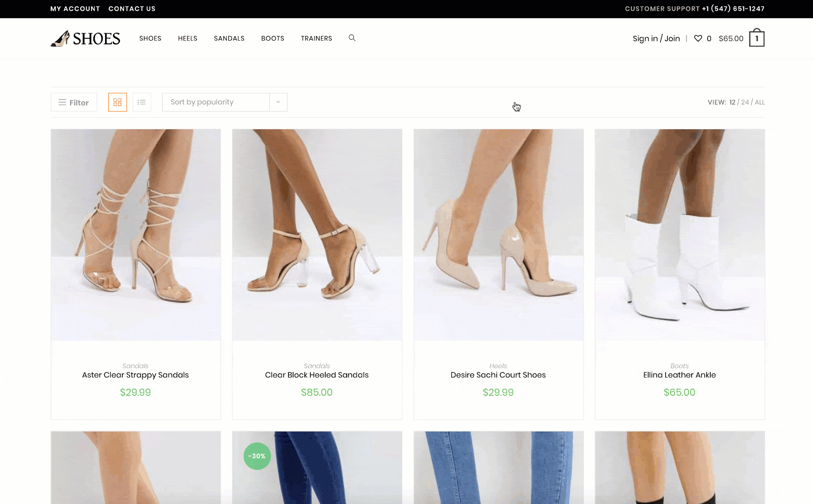Click the sort dropdown chevron arrow

pyautogui.click(x=278, y=102)
